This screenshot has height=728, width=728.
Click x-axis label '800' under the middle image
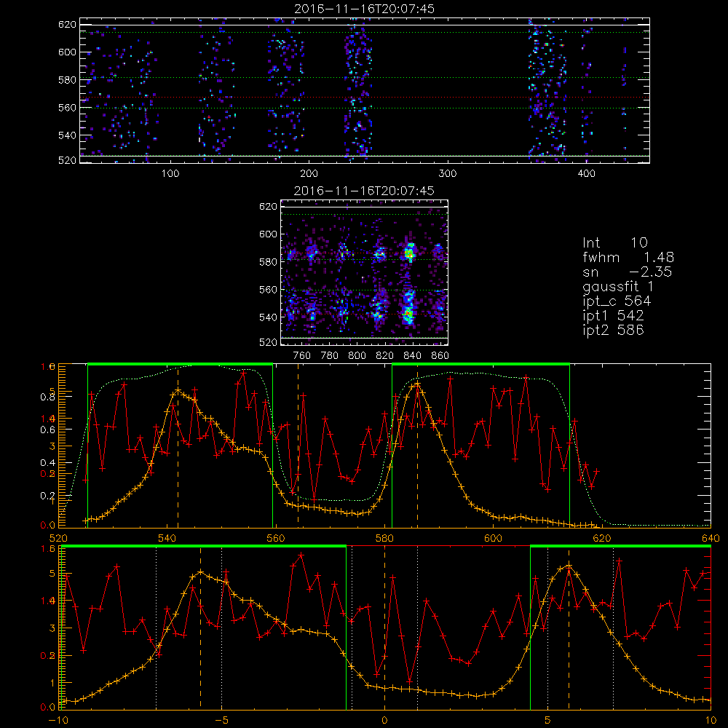coord(357,356)
